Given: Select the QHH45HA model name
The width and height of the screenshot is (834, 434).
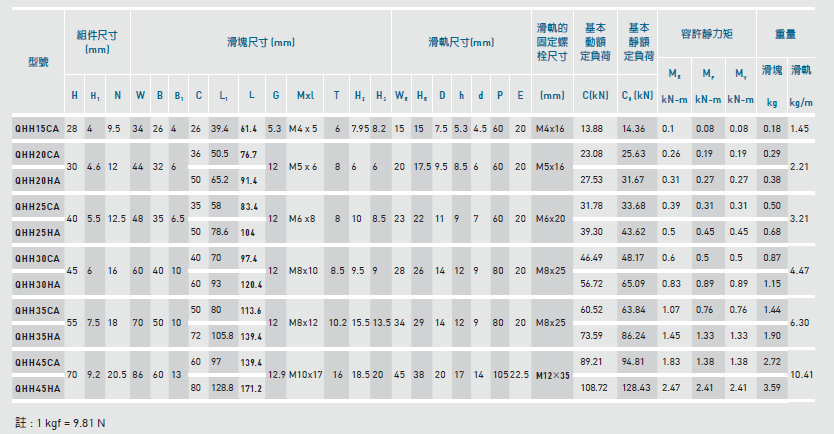Looking at the screenshot, I should click(37, 389).
